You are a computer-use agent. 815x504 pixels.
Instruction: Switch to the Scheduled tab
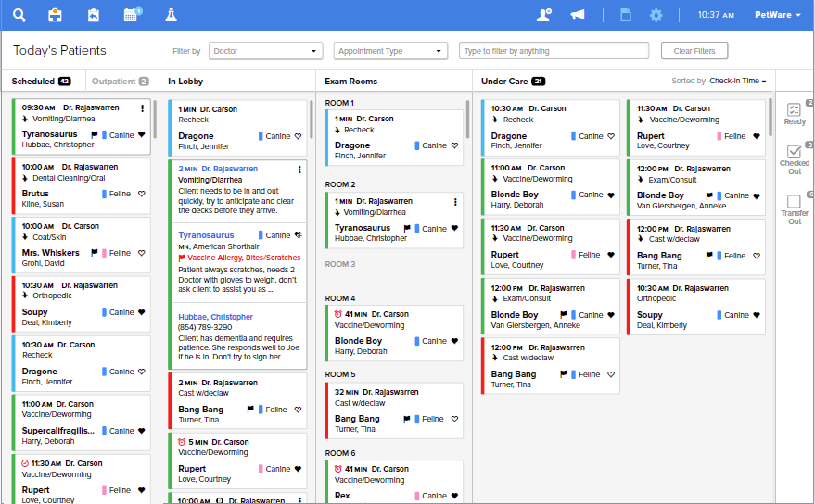[41, 81]
